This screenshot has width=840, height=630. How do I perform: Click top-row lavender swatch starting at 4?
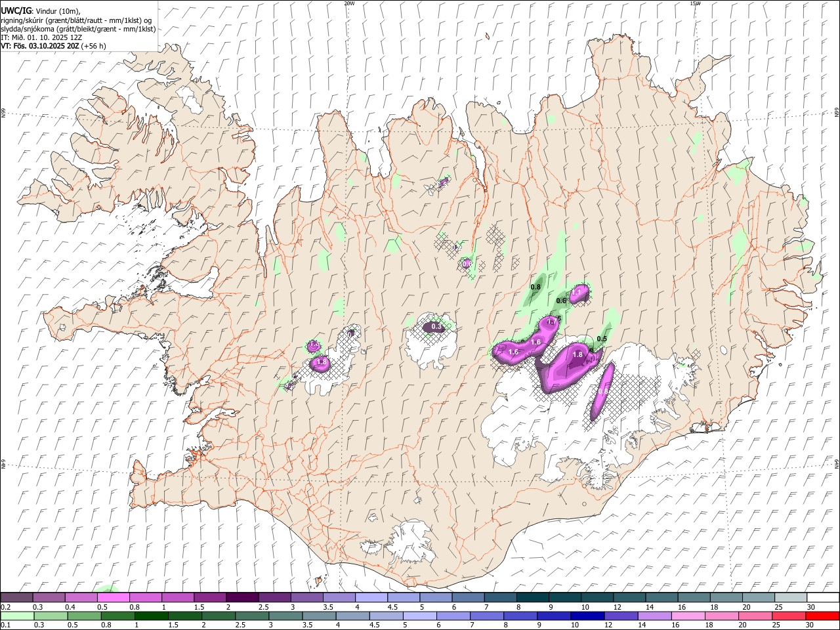point(371,597)
